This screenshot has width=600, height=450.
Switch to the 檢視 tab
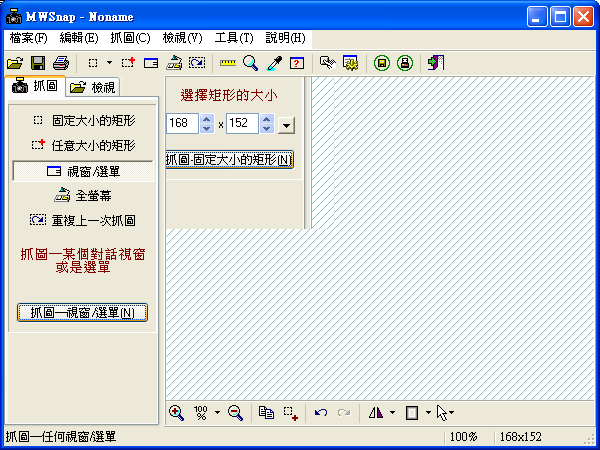(x=93, y=88)
